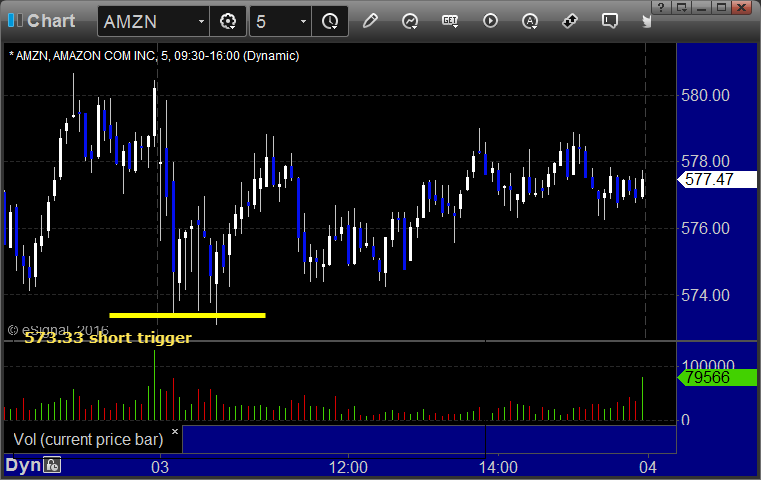Click the 12:00 time axis label
The height and width of the screenshot is (480, 761).
348,467
